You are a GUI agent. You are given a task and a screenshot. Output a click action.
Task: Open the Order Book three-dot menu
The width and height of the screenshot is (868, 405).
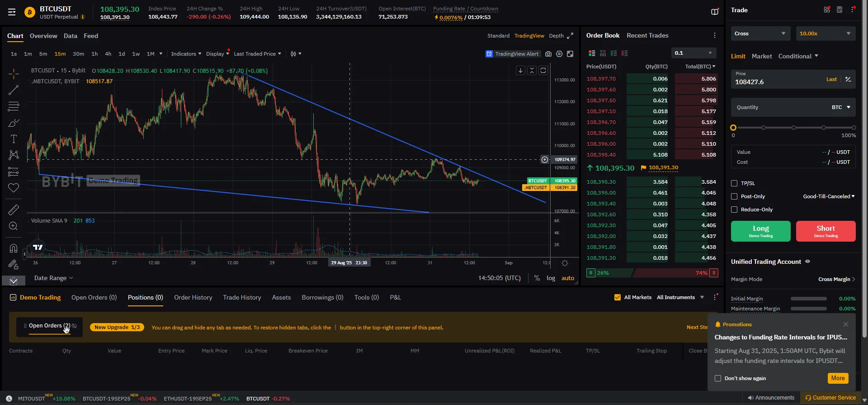coord(715,35)
